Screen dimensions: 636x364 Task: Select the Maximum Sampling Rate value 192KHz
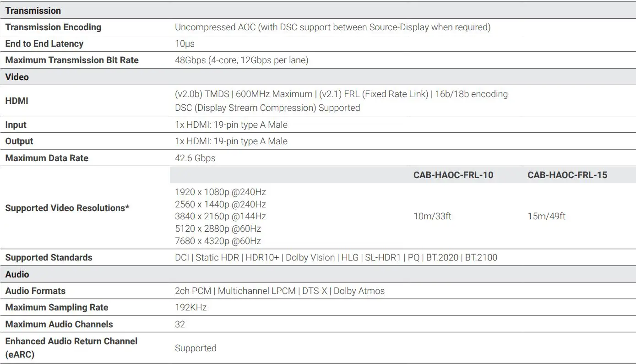(190, 307)
